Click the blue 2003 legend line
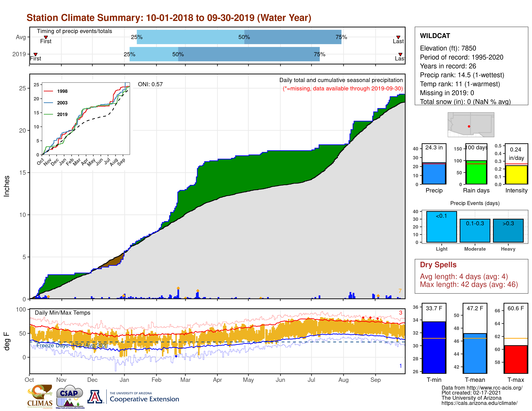 point(48,103)
